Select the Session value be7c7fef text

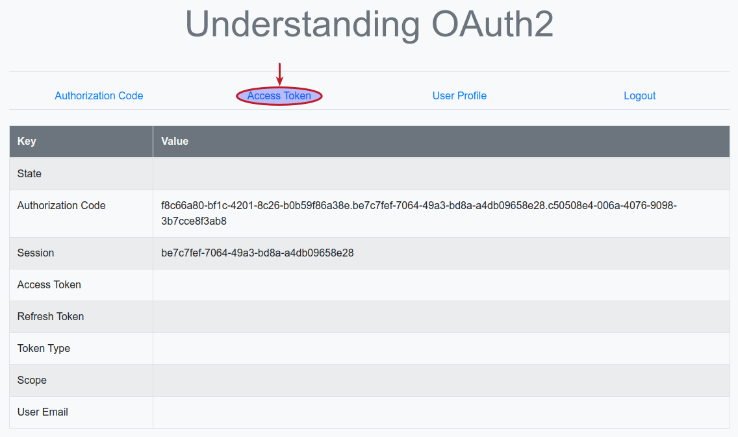pos(257,253)
